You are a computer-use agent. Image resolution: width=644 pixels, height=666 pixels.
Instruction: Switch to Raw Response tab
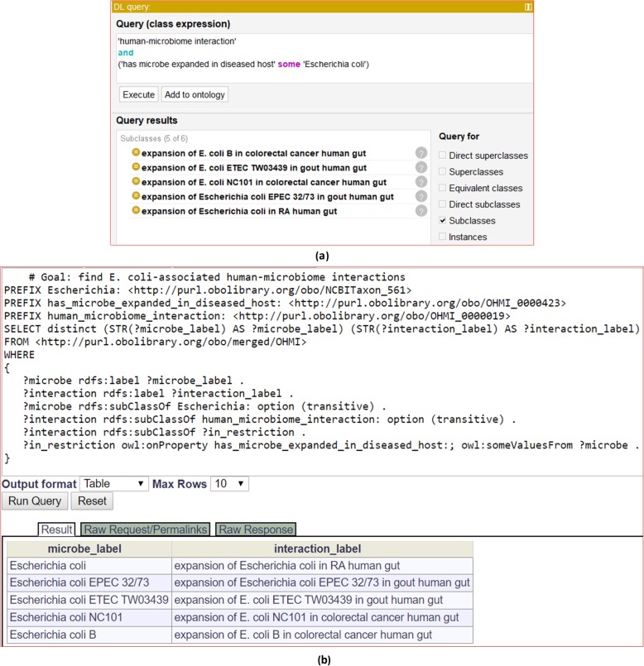[254, 529]
